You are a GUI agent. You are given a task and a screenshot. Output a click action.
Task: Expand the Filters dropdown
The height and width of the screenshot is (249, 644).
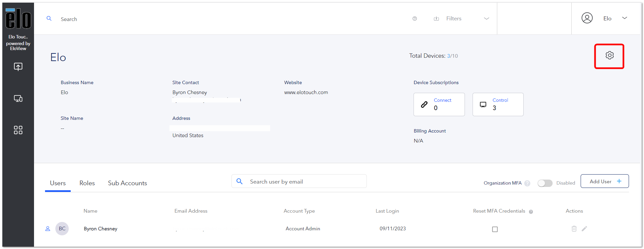tap(487, 19)
